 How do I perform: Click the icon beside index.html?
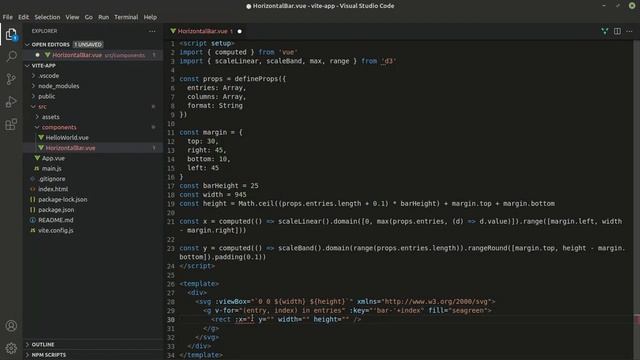pos(33,189)
